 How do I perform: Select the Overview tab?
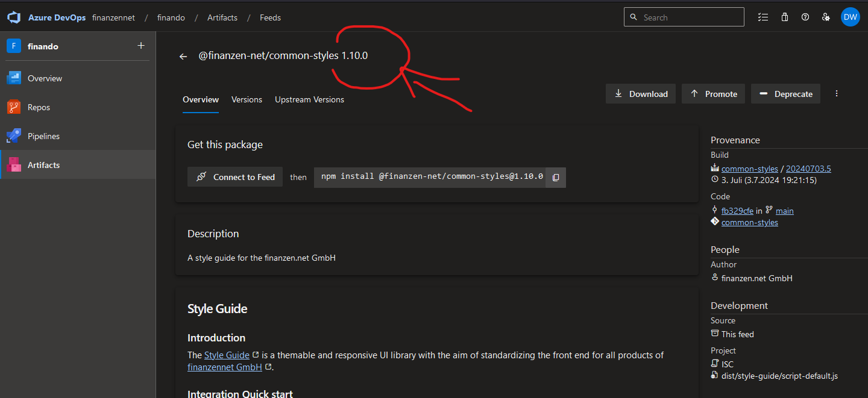click(201, 99)
